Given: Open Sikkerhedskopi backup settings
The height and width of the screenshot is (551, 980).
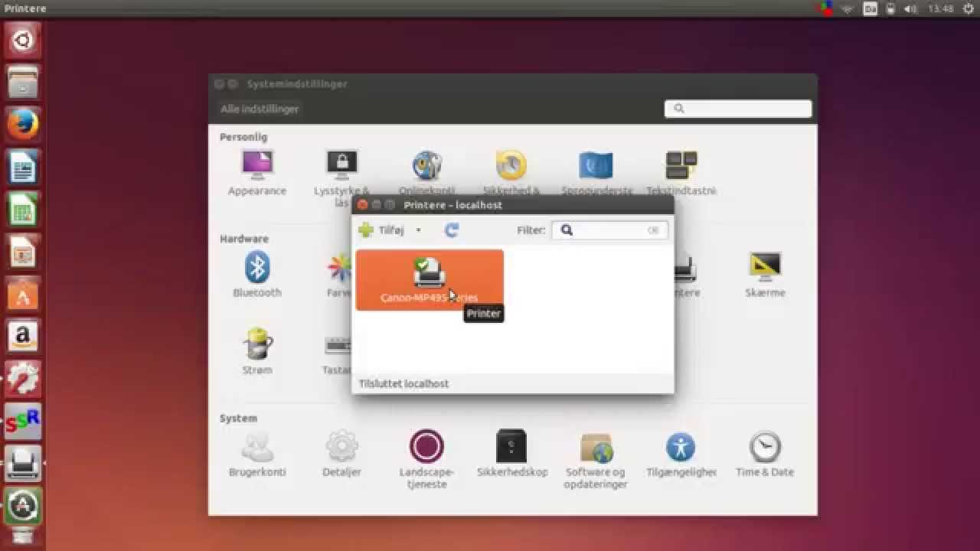Looking at the screenshot, I should 511,454.
